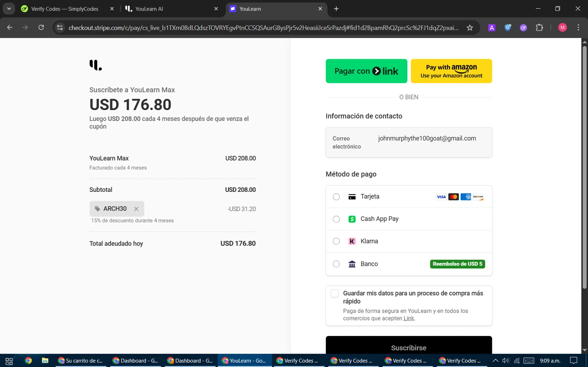Open a new browser tab

coord(336,9)
